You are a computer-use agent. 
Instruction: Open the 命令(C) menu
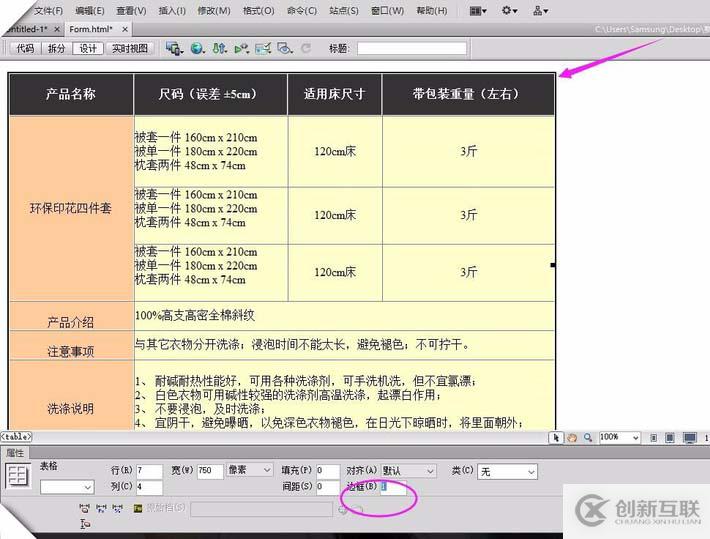click(x=302, y=10)
